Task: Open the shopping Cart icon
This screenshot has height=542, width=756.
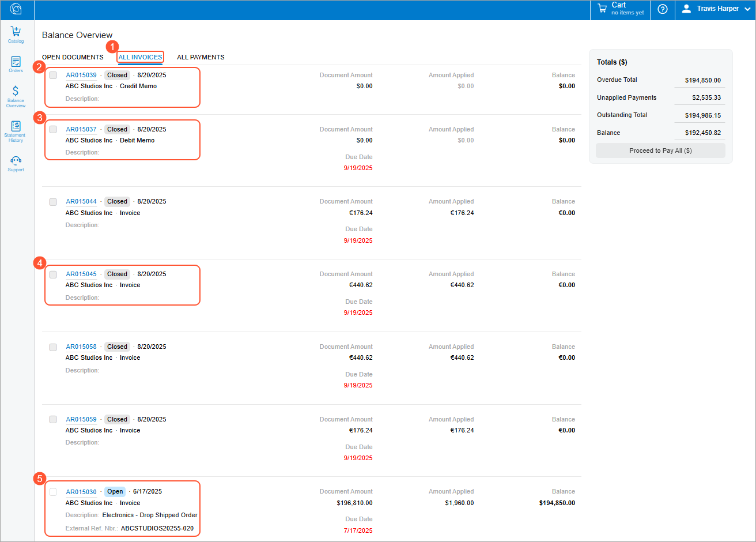Action: tap(602, 9)
